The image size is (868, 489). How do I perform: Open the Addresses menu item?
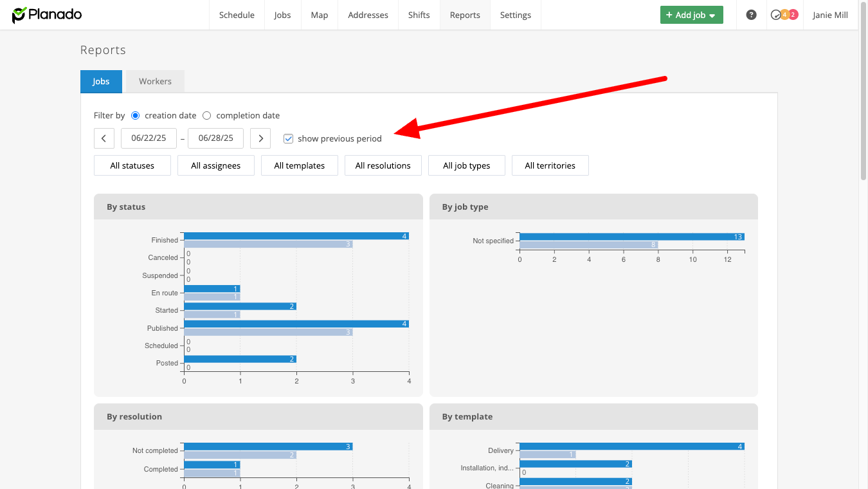(368, 15)
